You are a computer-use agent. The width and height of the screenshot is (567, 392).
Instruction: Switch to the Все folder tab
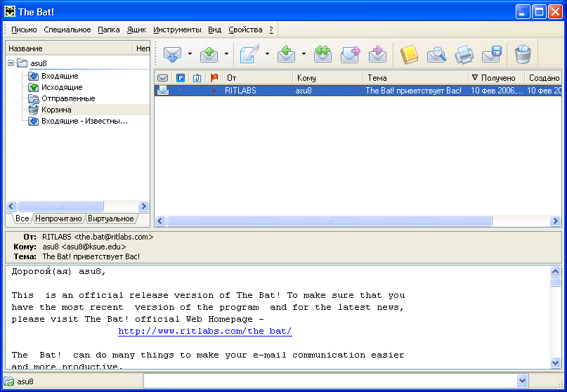[22, 218]
